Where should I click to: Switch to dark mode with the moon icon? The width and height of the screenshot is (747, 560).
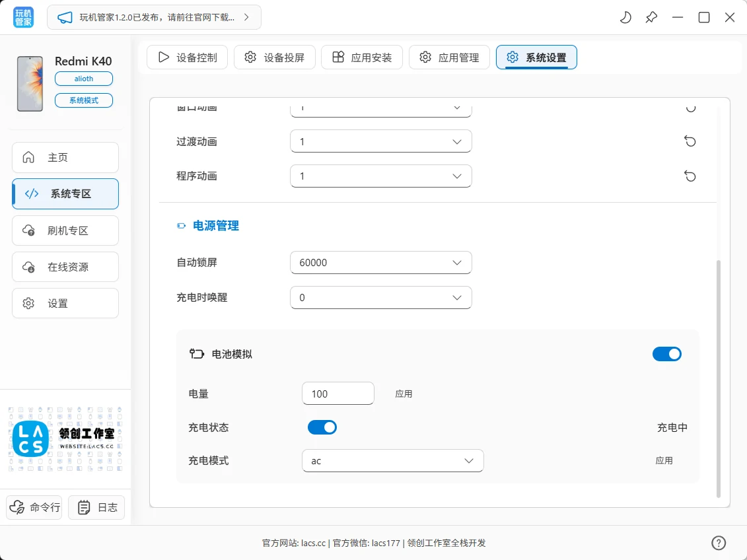pyautogui.click(x=625, y=18)
